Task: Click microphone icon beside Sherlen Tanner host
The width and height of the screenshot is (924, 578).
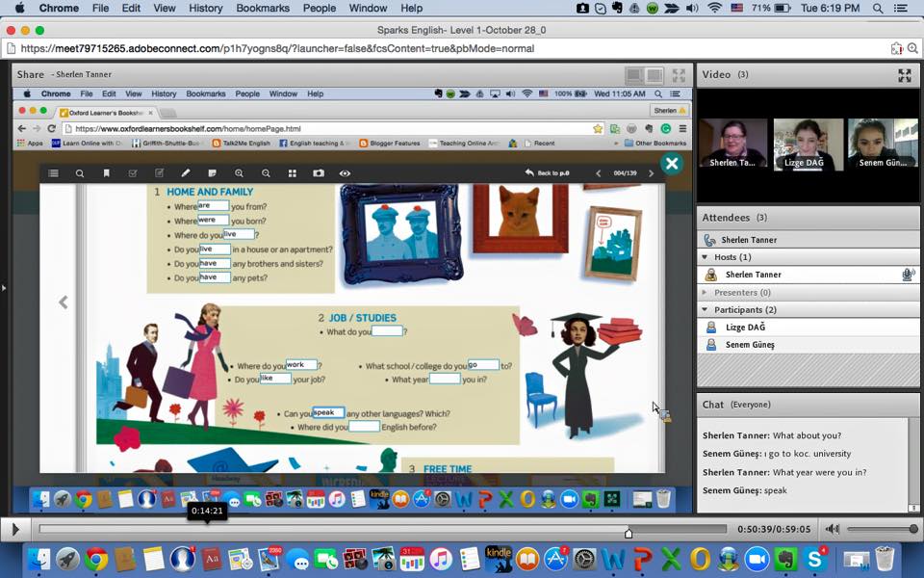Action: [908, 275]
